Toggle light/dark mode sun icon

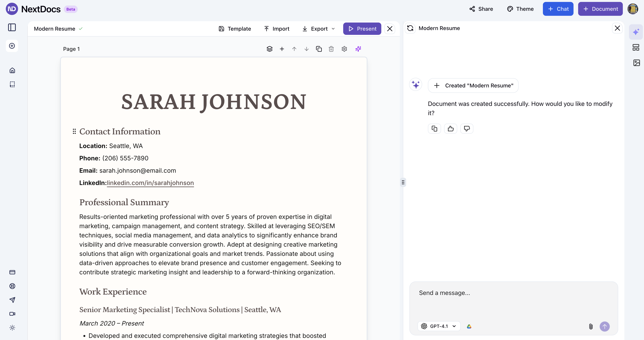(12, 328)
